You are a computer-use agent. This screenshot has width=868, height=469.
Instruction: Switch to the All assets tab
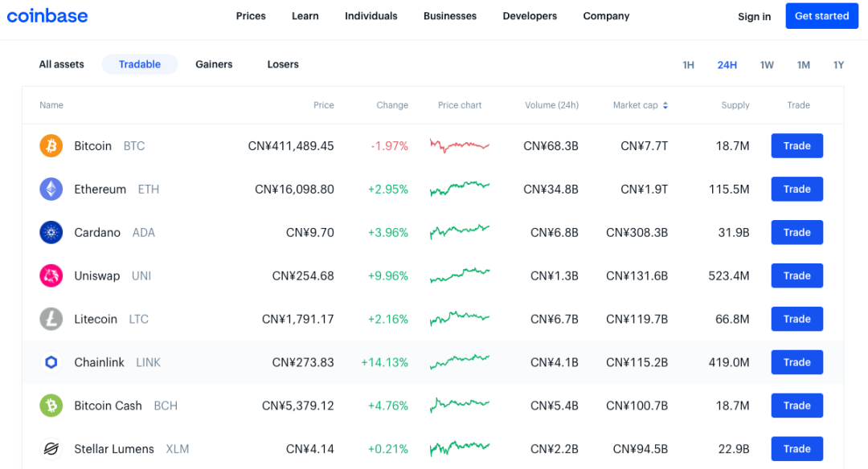tap(61, 64)
